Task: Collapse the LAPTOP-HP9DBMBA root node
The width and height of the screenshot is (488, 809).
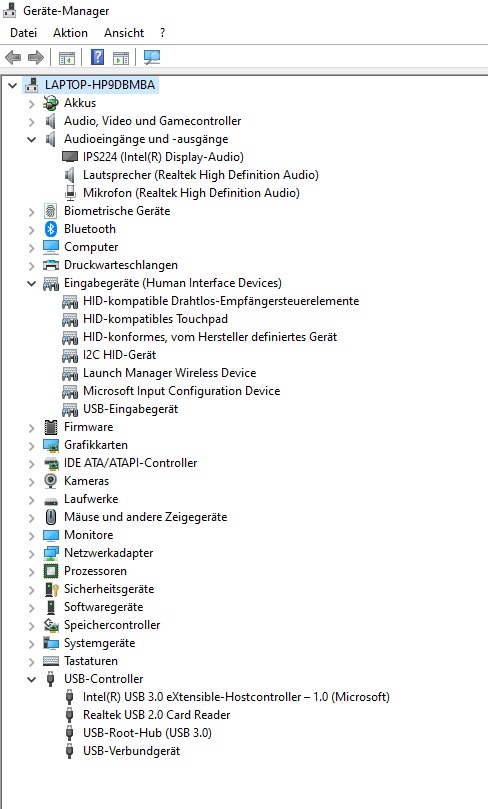Action: click(x=12, y=85)
